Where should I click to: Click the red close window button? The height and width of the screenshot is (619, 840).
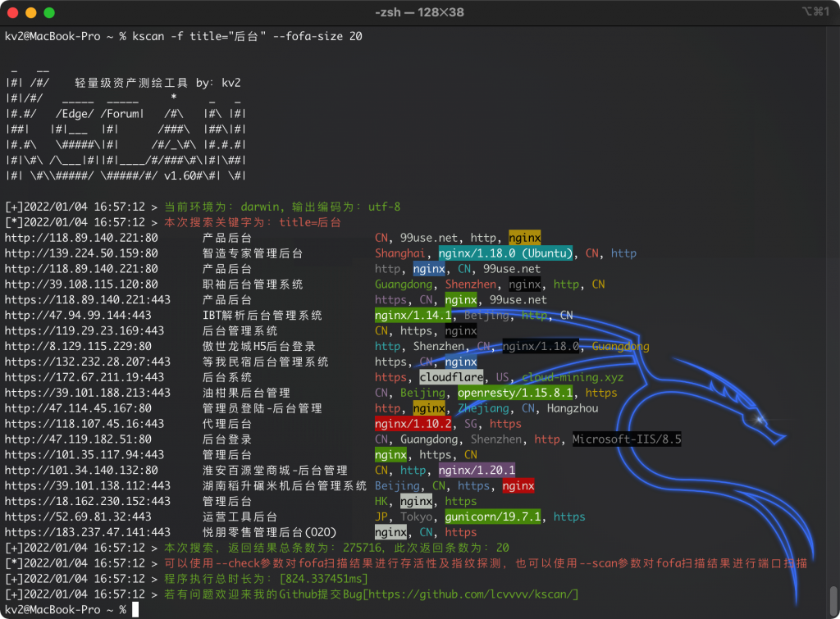(x=13, y=13)
